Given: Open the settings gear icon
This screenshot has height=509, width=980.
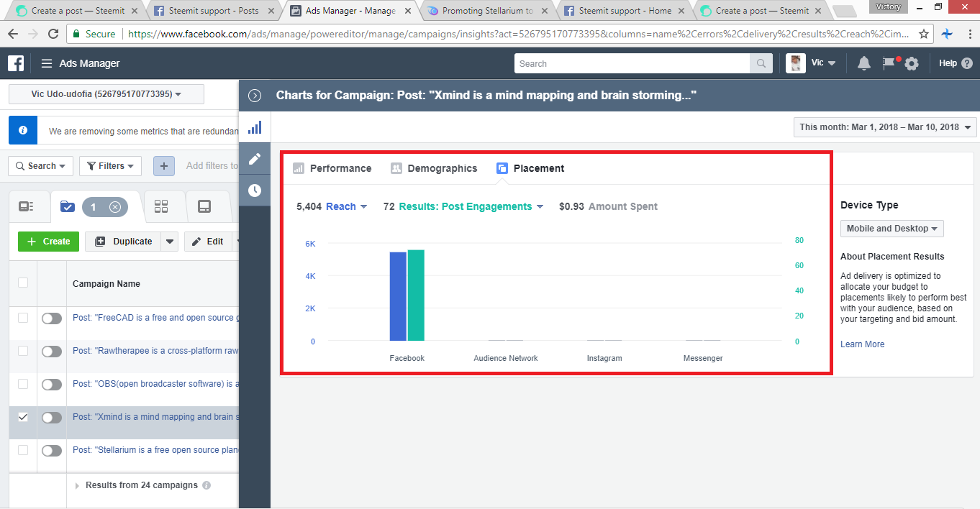Looking at the screenshot, I should pyautogui.click(x=912, y=63).
